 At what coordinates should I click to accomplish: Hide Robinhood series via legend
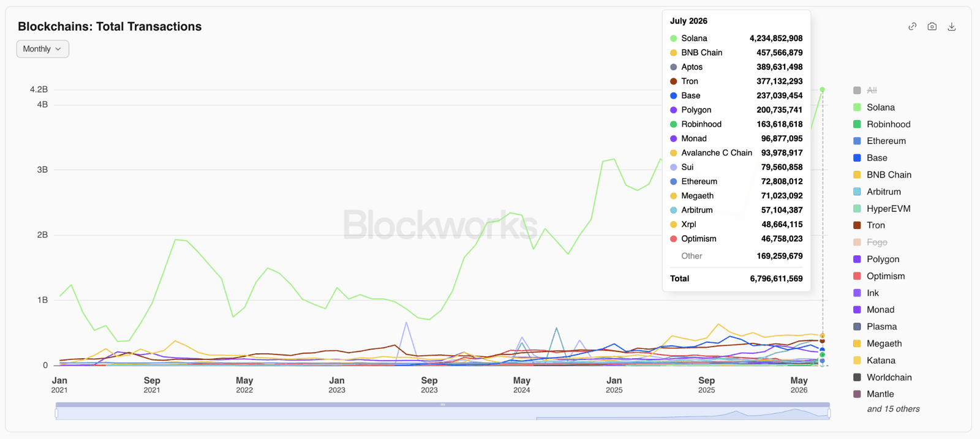pos(881,124)
